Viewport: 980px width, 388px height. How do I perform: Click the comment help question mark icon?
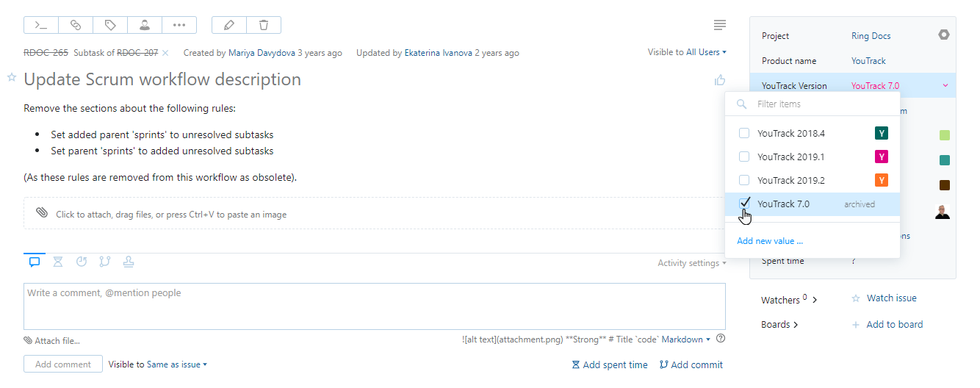pyautogui.click(x=721, y=339)
